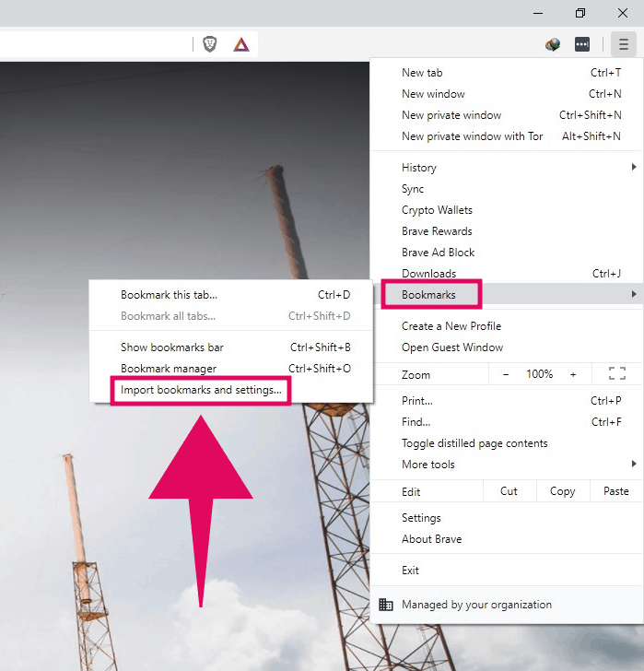Enter fullscreen mode via zoom row icon

[x=617, y=373]
